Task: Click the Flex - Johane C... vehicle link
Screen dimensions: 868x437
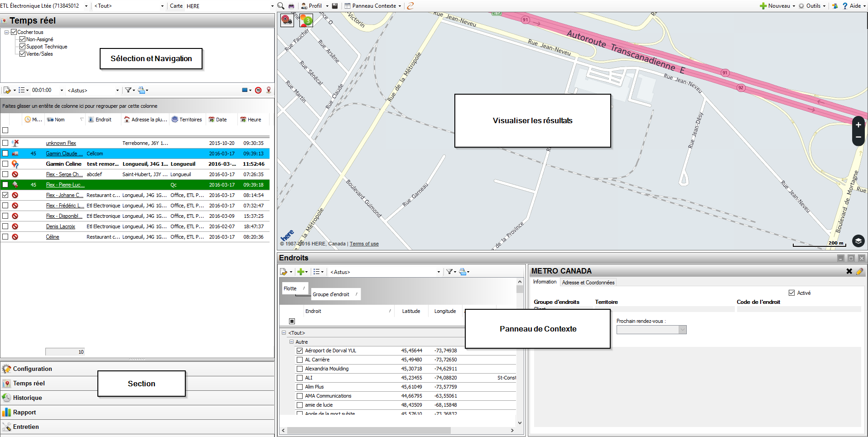Action: (64, 195)
